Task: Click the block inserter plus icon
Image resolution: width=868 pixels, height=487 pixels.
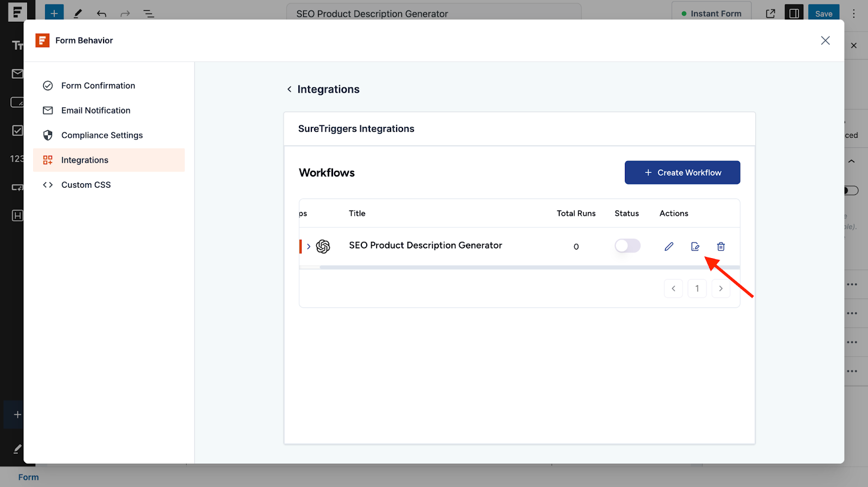Action: tap(54, 14)
